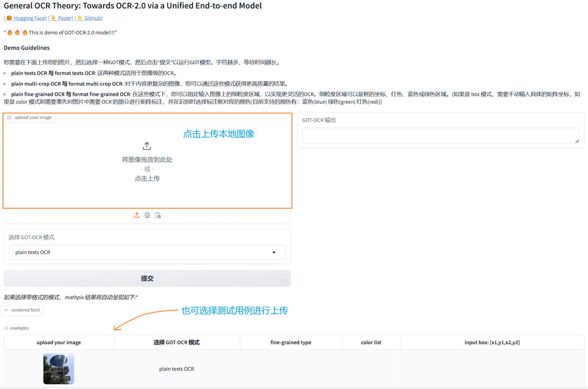The image size is (588, 389).
Task: Click the fine-grained type column header
Action: pyautogui.click(x=291, y=342)
